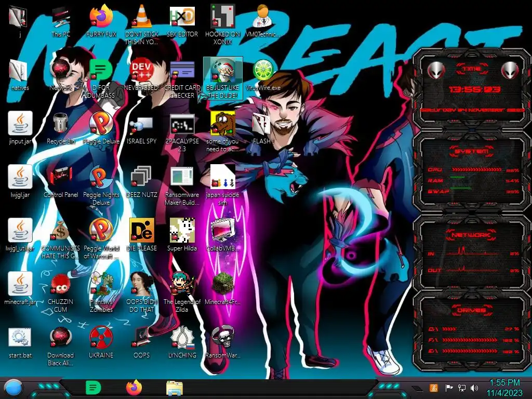Open the green chat app in taskbar
This screenshot has height=399, width=532.
[x=94, y=388]
